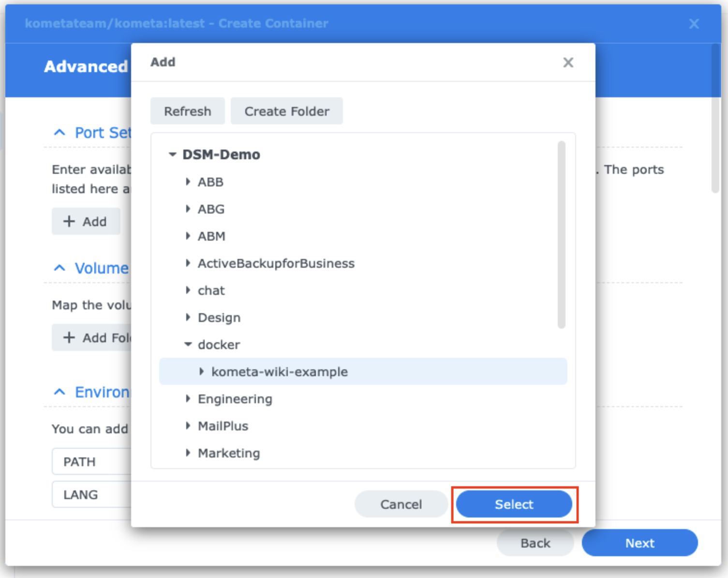Click the Add port button
Viewport: 728px width, 578px height.
click(x=86, y=221)
